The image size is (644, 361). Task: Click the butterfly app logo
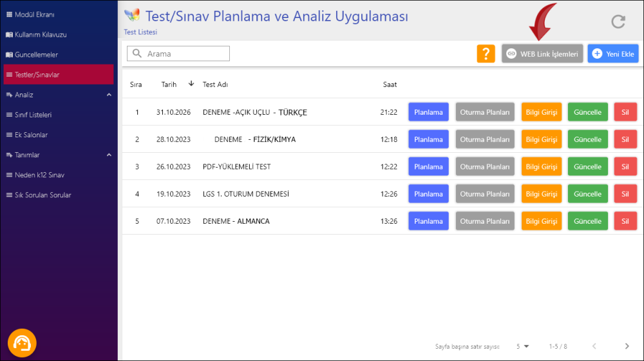coord(132,15)
